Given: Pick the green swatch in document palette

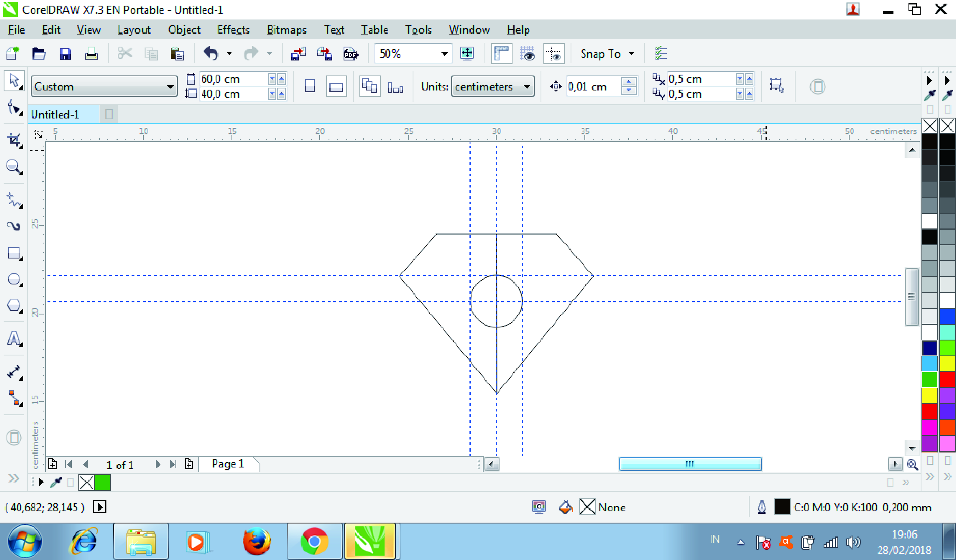Looking at the screenshot, I should 102,483.
